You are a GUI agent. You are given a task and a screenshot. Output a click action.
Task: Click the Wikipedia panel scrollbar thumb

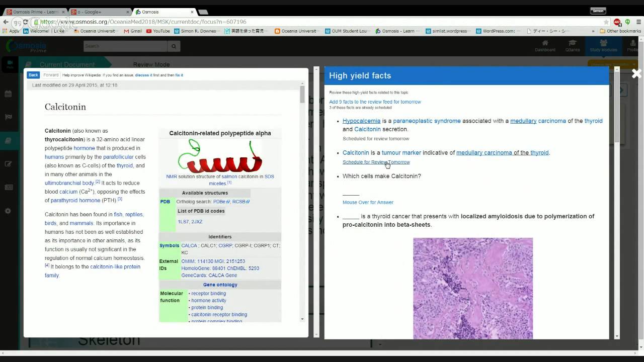pyautogui.click(x=302, y=95)
